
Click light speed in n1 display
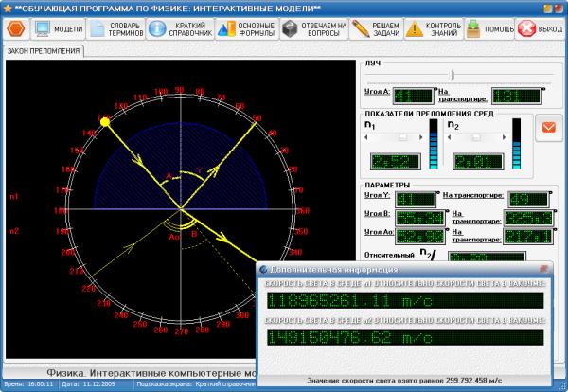coord(405,301)
